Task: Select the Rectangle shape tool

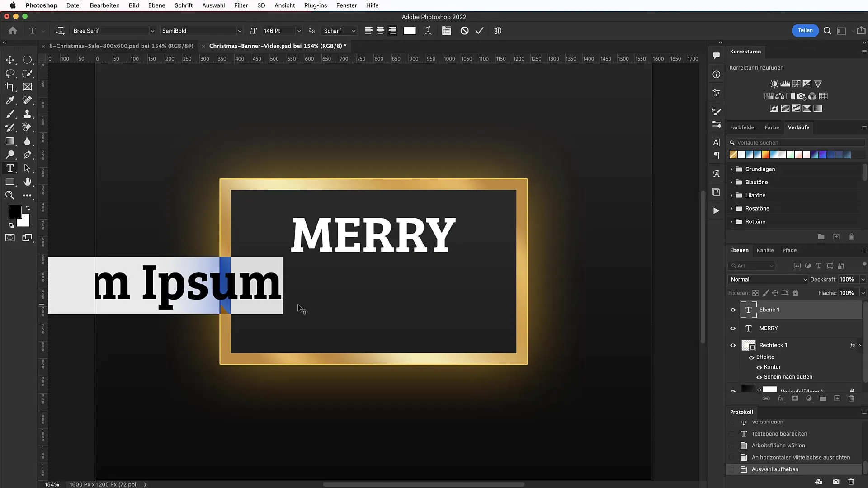Action: tap(10, 182)
